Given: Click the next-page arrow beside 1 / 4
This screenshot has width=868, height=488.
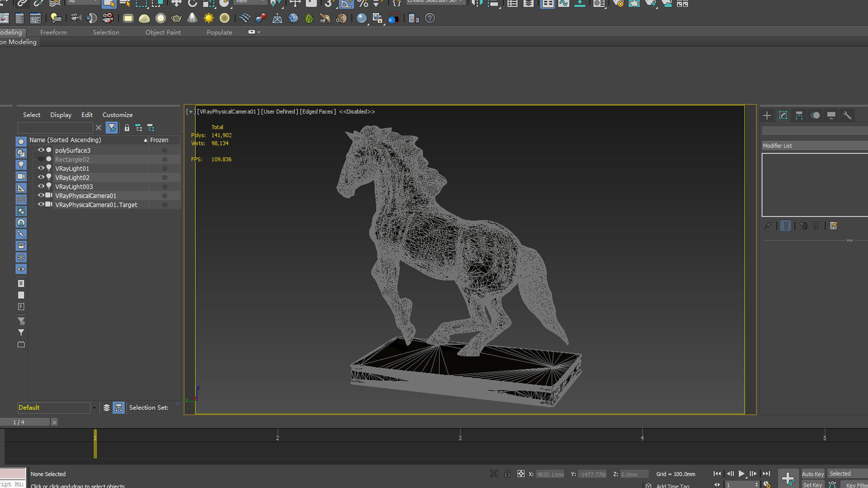Looking at the screenshot, I should pos(54,422).
